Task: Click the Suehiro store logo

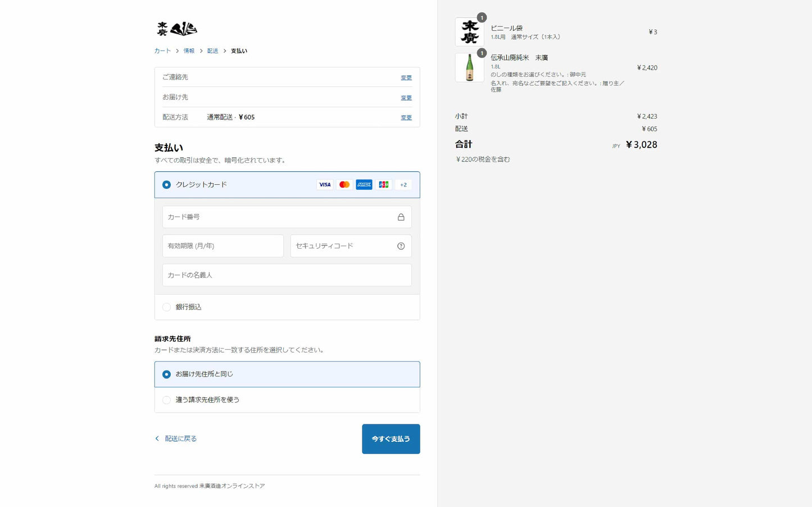Action: click(x=176, y=29)
